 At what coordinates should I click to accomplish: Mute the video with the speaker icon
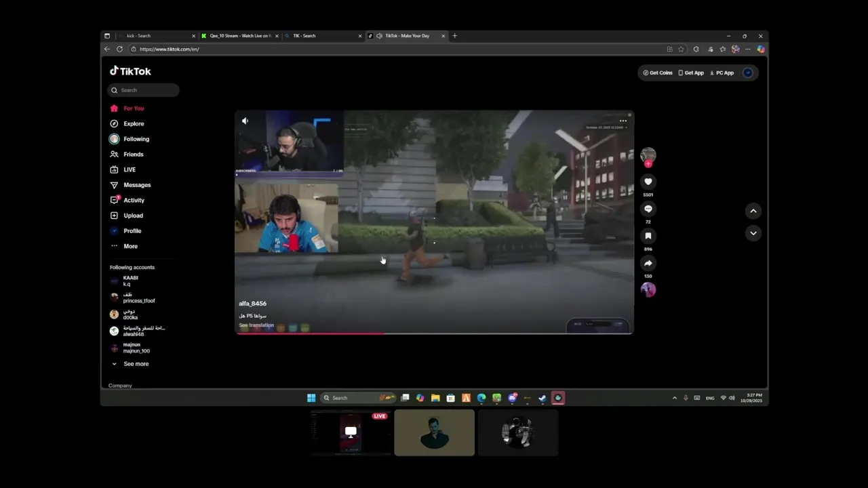pyautogui.click(x=245, y=121)
